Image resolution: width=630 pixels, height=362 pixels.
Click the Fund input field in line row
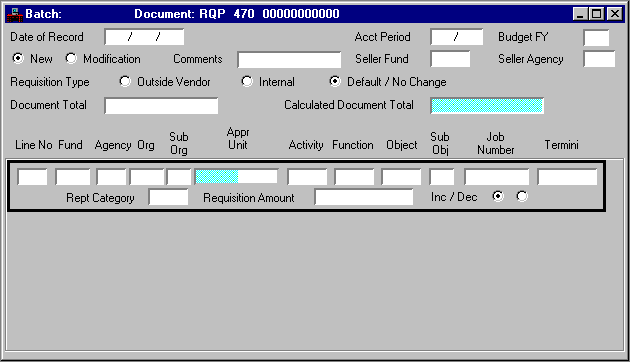click(x=73, y=177)
